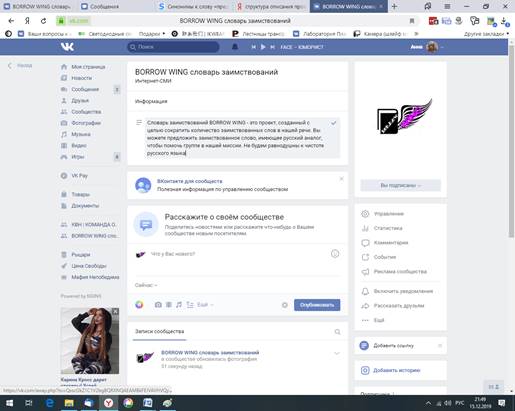Skip to next track in header player

click(x=272, y=47)
